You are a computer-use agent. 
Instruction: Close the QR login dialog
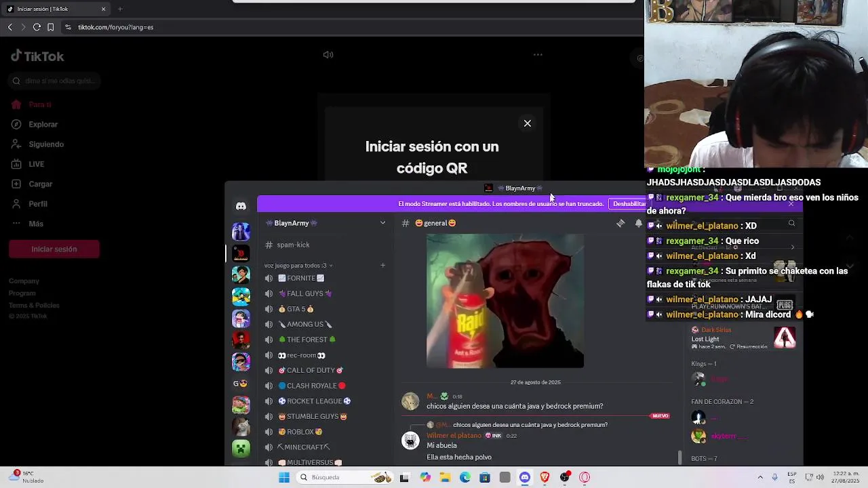point(527,123)
